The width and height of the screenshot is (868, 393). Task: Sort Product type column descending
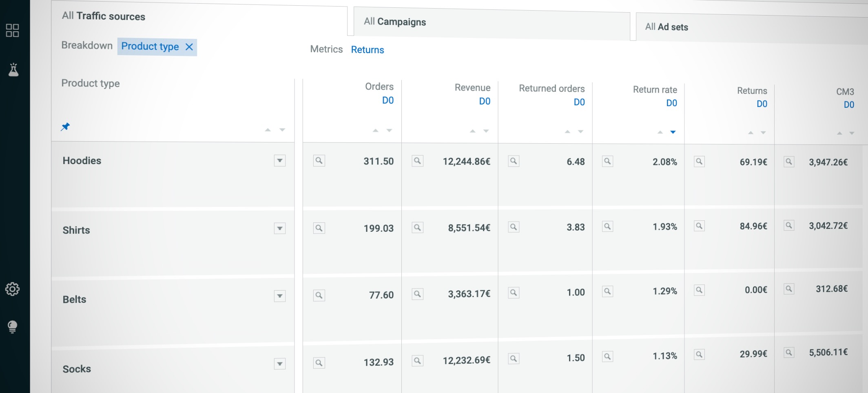282,130
